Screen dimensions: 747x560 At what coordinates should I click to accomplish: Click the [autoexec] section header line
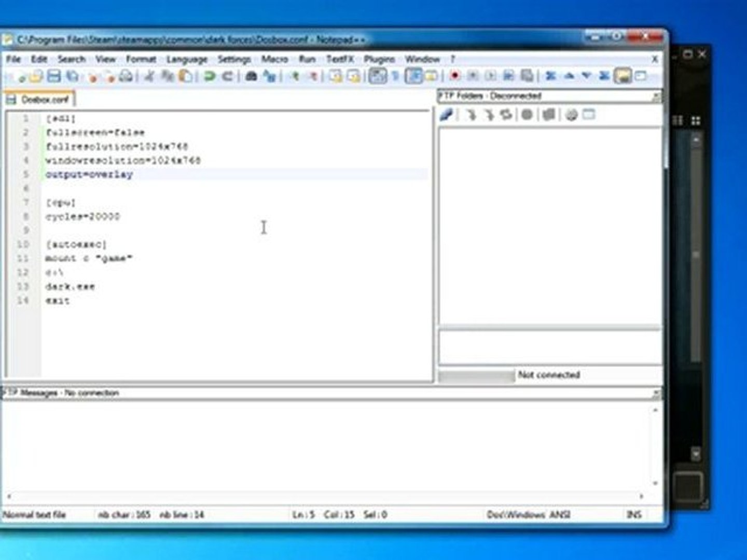tap(76, 244)
